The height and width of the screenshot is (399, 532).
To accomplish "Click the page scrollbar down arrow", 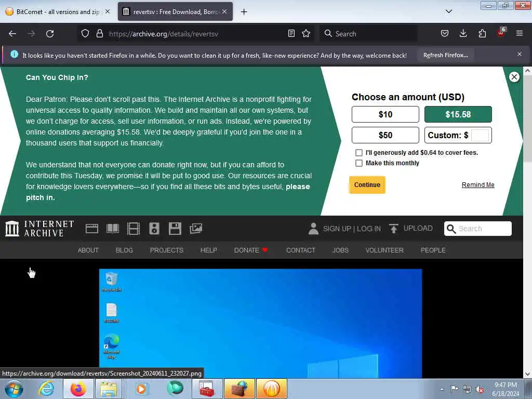I will pos(527,374).
